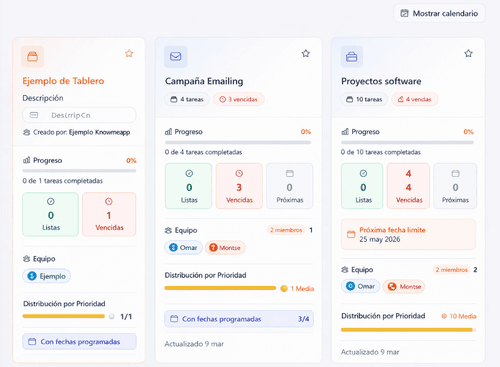Click the priority bar in Ejemplo de Tablero
Image resolution: width=500 pixels, height=367 pixels.
click(x=63, y=316)
